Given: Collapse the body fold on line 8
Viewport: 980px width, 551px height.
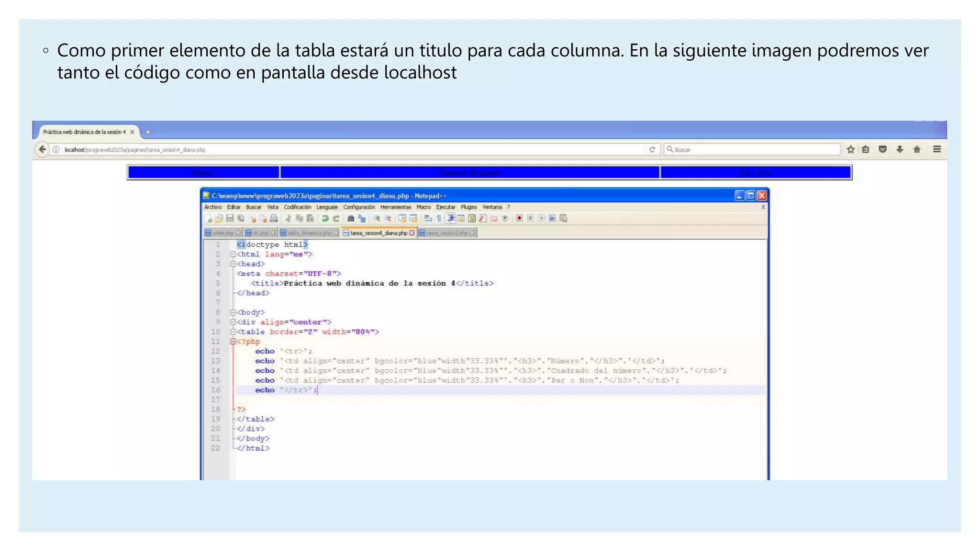Looking at the screenshot, I should [233, 312].
